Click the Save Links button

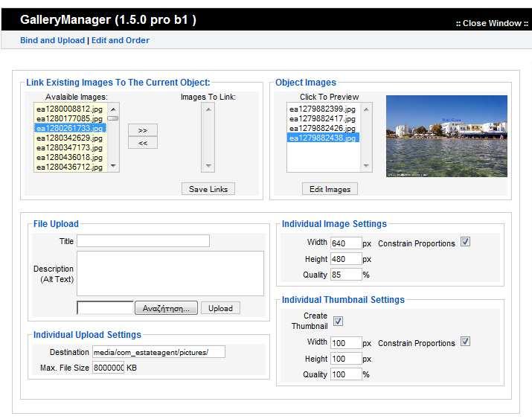click(208, 189)
